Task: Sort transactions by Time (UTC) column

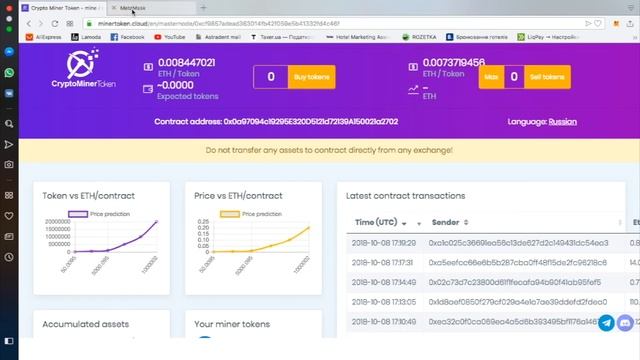Action: 380,222
